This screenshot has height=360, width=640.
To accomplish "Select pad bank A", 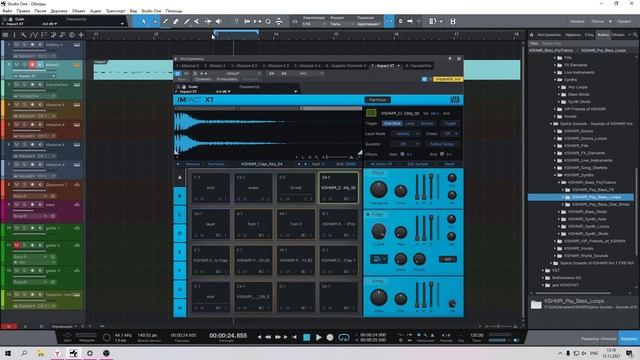I will [180, 178].
